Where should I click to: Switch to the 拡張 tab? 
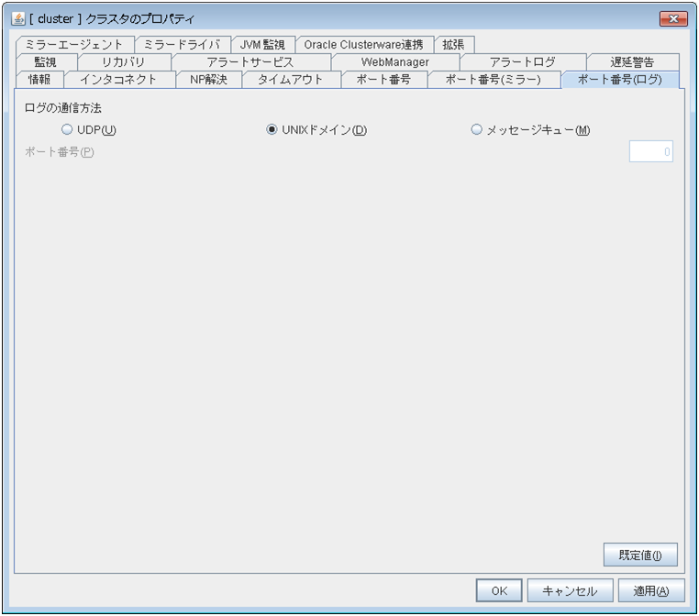[454, 45]
